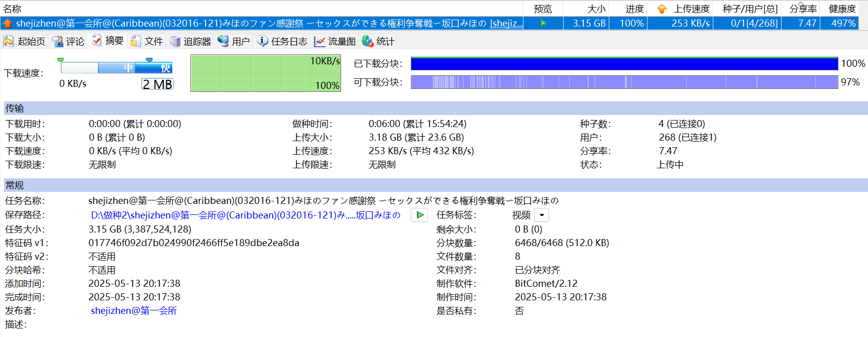This screenshot has height=337, width=868.
Task: Open the 起始页 home tab icon
Action: pos(9,41)
